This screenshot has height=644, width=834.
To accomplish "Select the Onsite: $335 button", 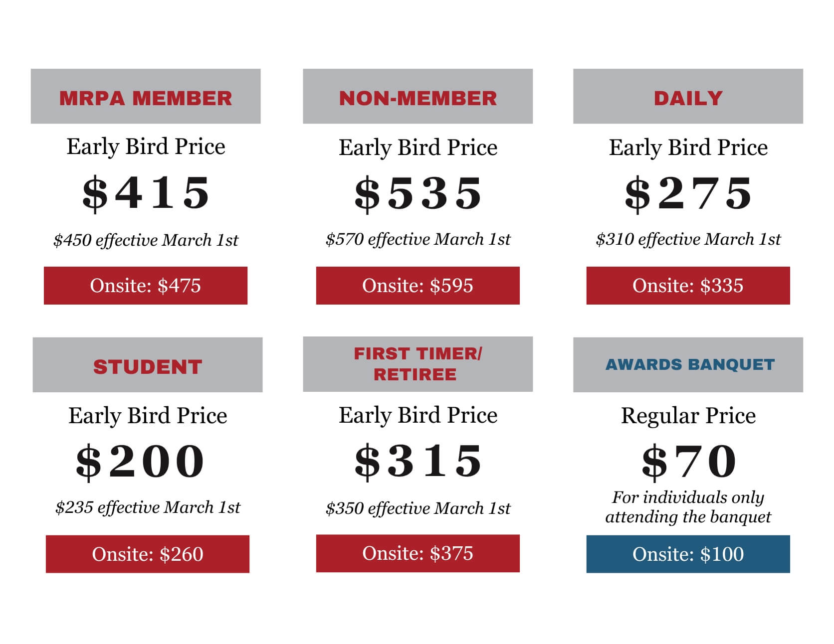I will pyautogui.click(x=688, y=286).
